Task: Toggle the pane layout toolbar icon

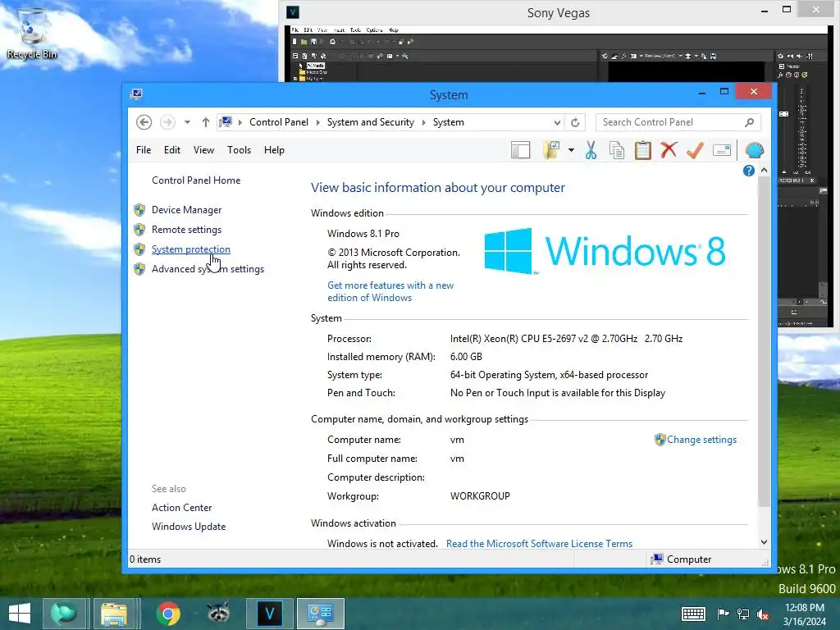Action: (x=520, y=151)
